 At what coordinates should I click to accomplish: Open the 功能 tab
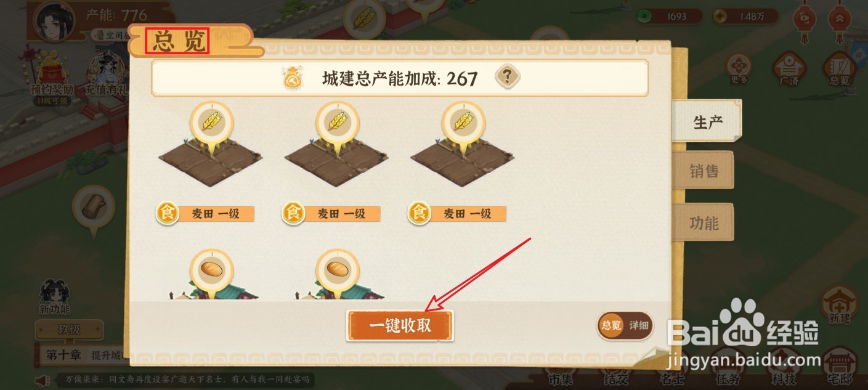point(704,222)
